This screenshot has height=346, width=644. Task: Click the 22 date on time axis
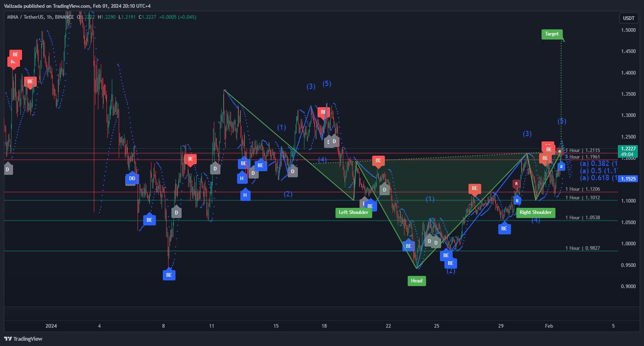(x=388, y=326)
